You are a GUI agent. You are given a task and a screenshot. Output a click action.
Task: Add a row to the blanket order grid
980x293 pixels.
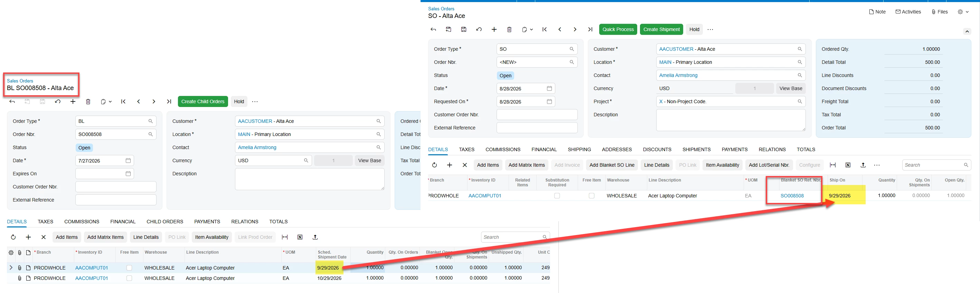(x=28, y=237)
